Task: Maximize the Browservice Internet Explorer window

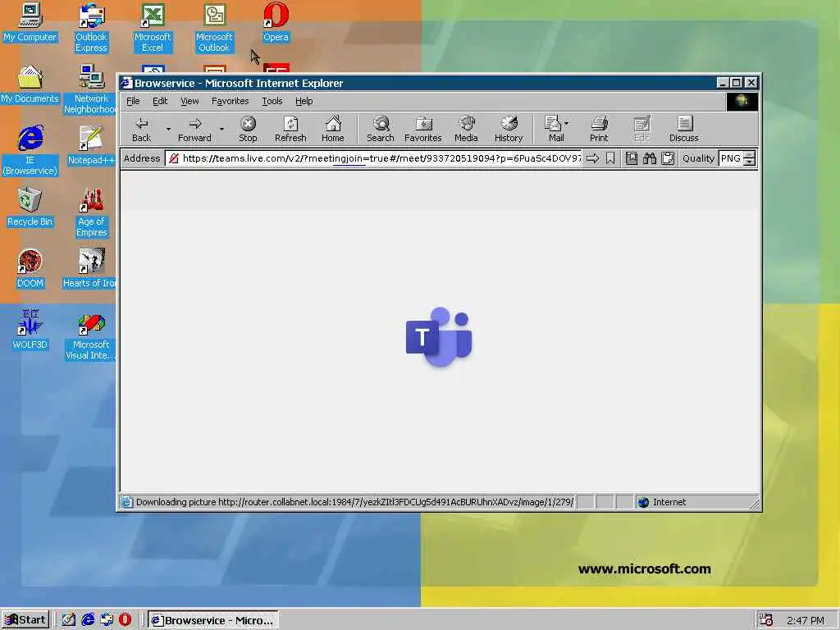Action: click(x=737, y=83)
